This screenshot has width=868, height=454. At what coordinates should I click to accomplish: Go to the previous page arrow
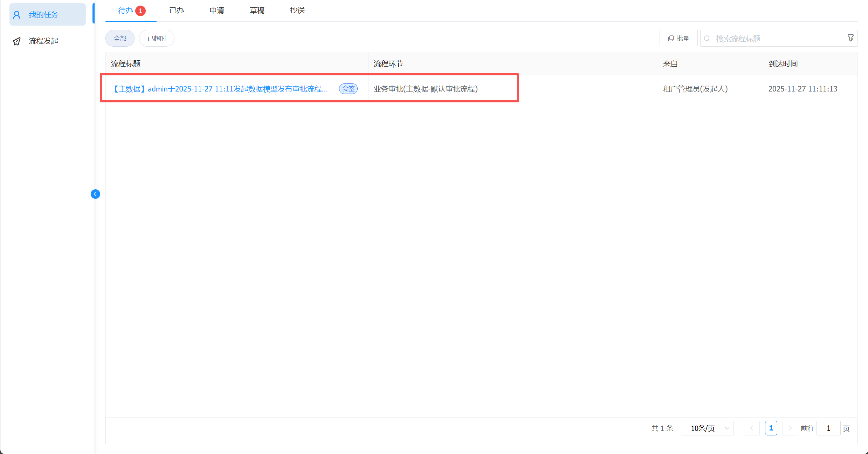[752, 428]
